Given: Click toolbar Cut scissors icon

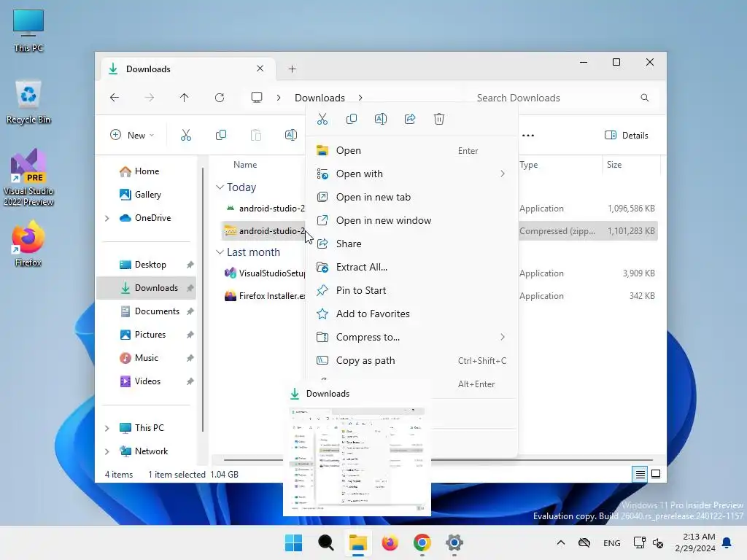Looking at the screenshot, I should pos(186,135).
